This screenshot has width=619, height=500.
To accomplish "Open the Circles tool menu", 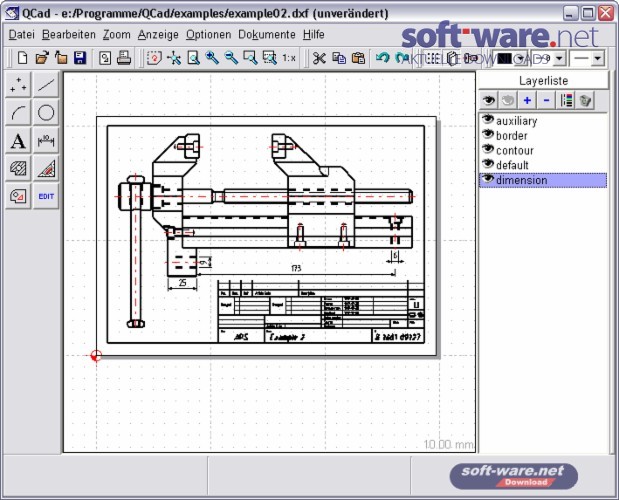I will tap(46, 112).
